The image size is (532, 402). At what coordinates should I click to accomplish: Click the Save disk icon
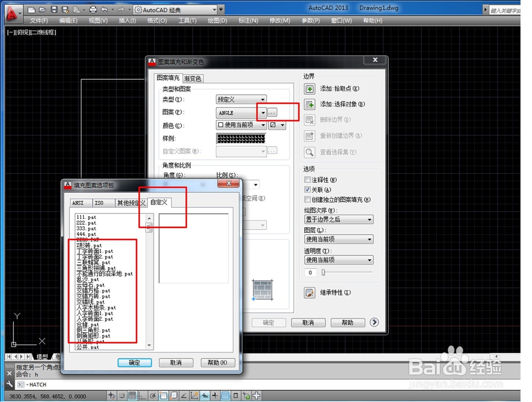[x=54, y=10]
